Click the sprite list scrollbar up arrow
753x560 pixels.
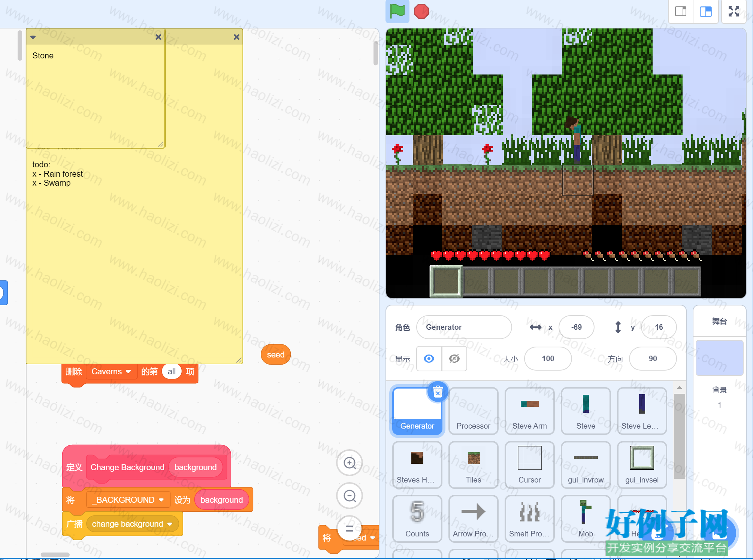tap(680, 388)
